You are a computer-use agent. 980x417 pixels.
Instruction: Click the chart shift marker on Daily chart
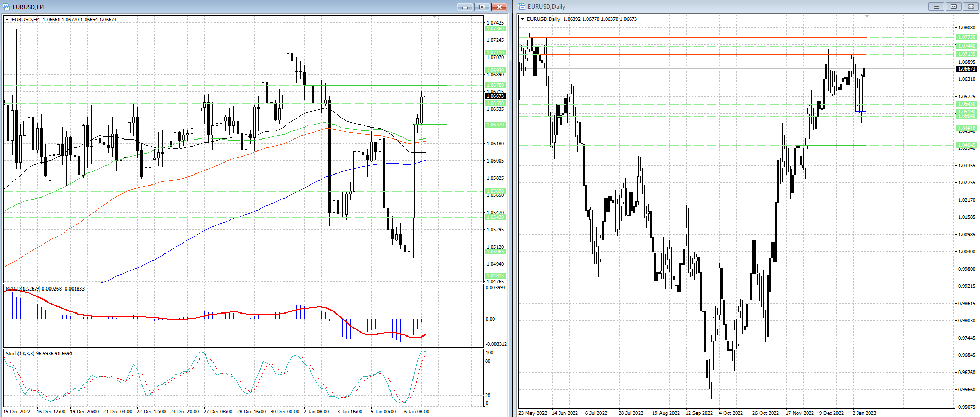coord(867,17)
